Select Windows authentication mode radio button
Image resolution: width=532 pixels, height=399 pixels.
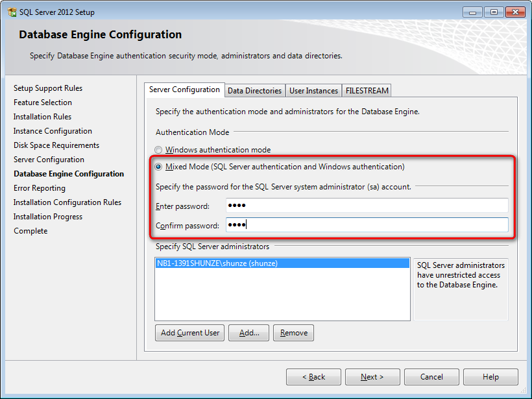[158, 150]
